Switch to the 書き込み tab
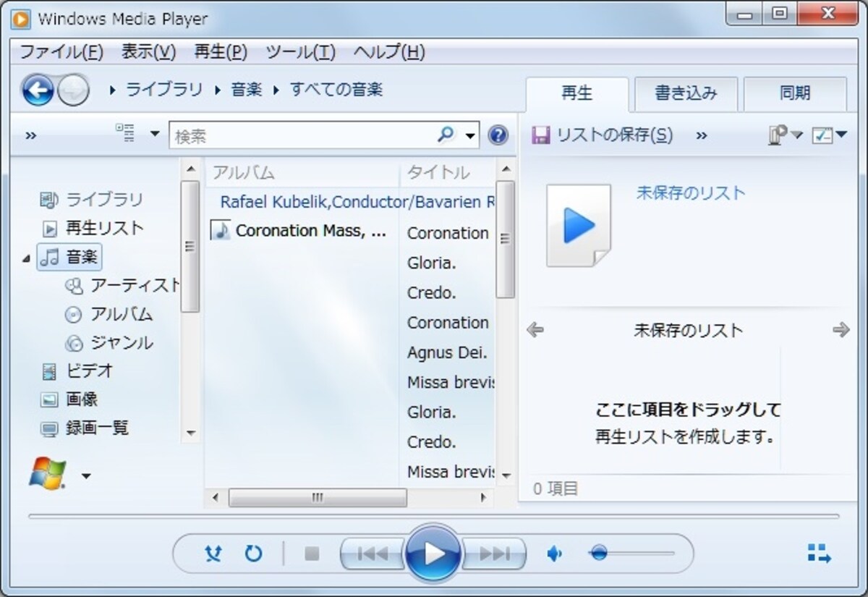This screenshot has height=597, width=868. coord(686,93)
